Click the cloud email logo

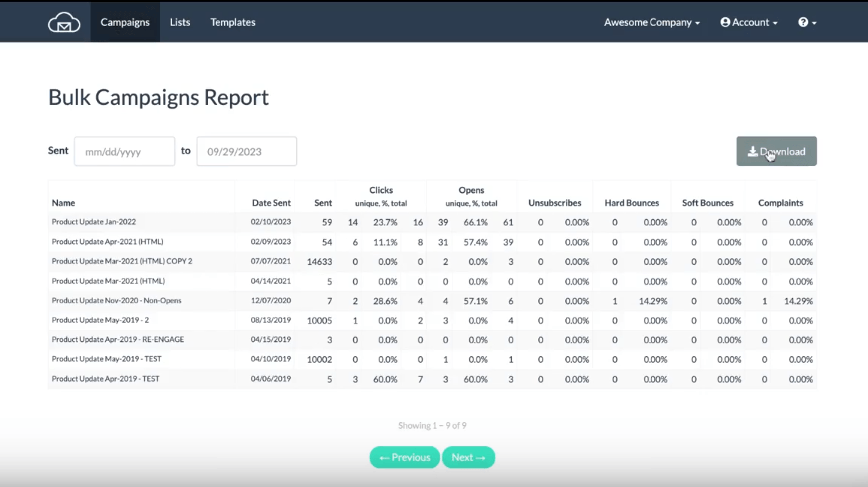click(x=64, y=22)
